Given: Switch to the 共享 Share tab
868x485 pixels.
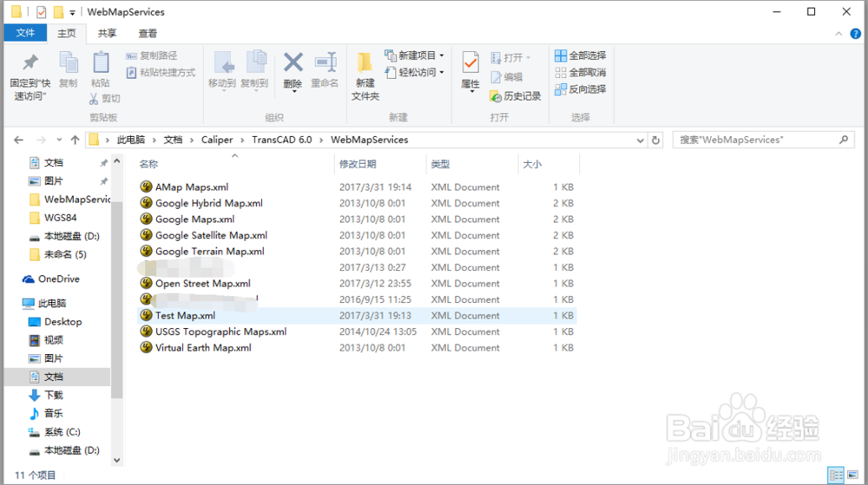Looking at the screenshot, I should (x=107, y=33).
